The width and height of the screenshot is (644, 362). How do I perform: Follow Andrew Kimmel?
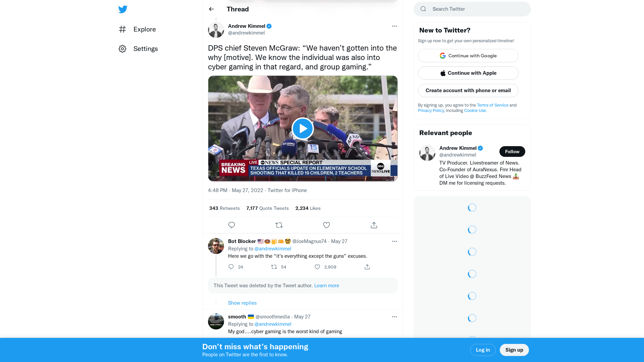pos(512,152)
